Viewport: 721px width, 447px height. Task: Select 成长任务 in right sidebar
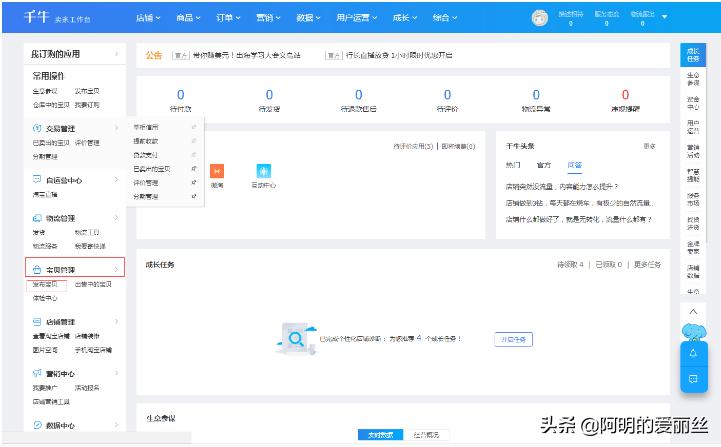click(693, 55)
